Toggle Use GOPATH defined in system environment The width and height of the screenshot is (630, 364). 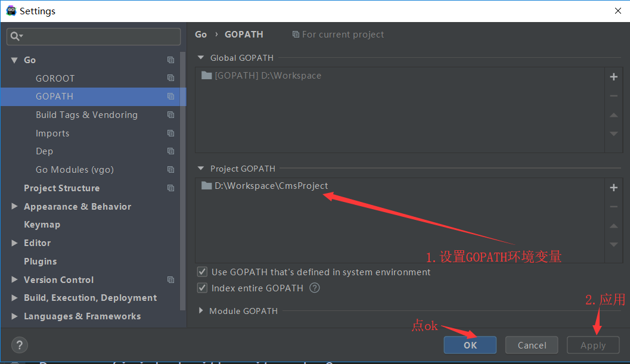[203, 272]
